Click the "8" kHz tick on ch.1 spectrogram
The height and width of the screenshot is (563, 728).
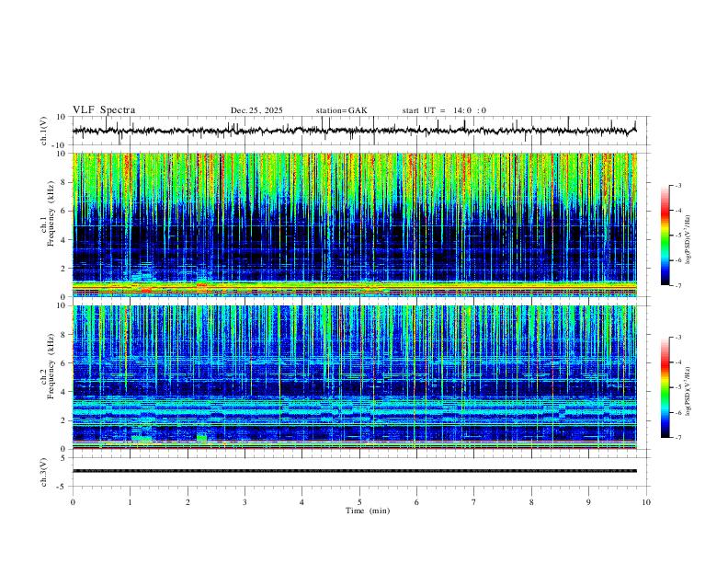(63, 182)
